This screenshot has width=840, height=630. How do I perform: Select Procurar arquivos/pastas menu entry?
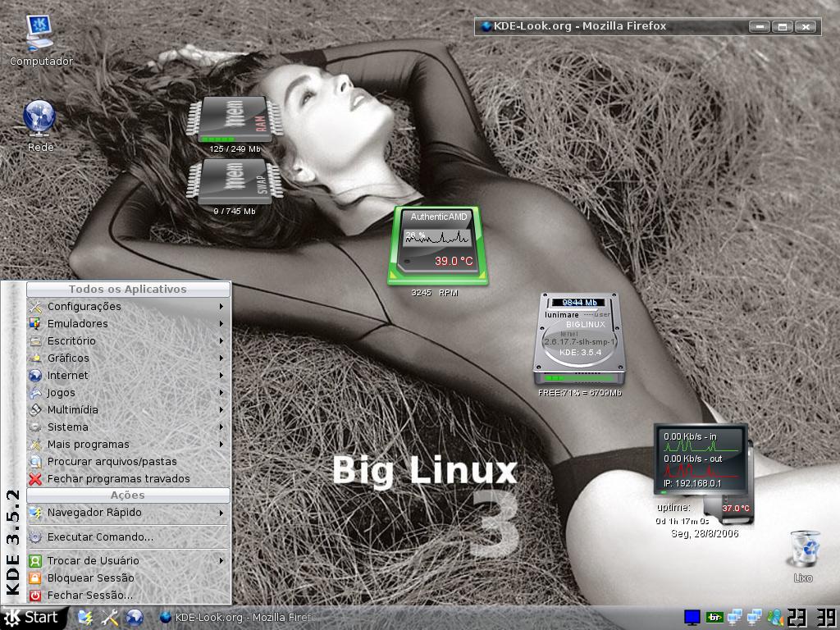click(x=129, y=461)
